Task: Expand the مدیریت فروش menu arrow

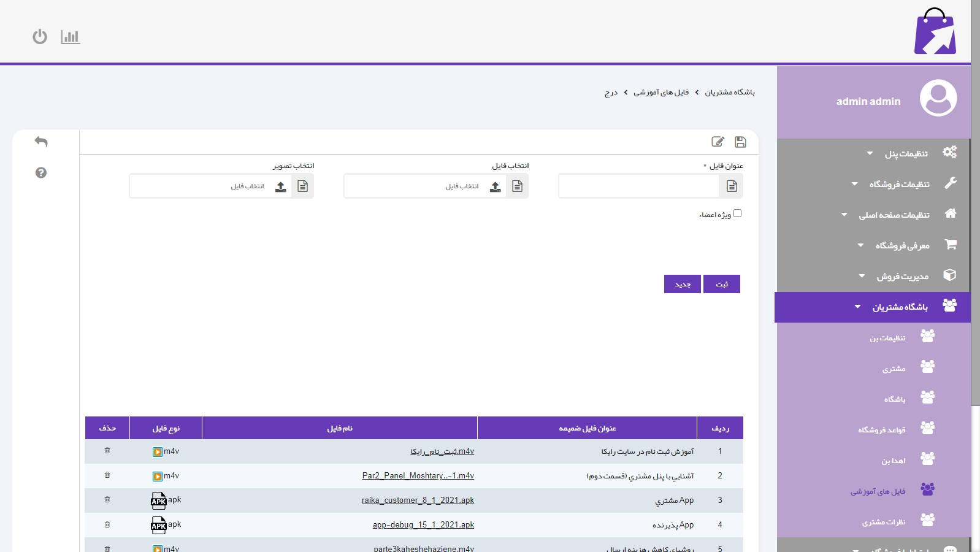Action: (862, 276)
